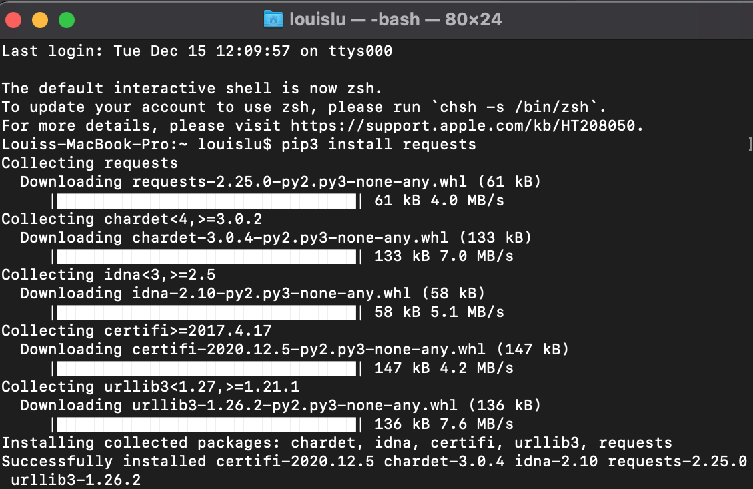The image size is (753, 489).
Task: Click the 'pip3 install requests' command text
Action: (379, 145)
